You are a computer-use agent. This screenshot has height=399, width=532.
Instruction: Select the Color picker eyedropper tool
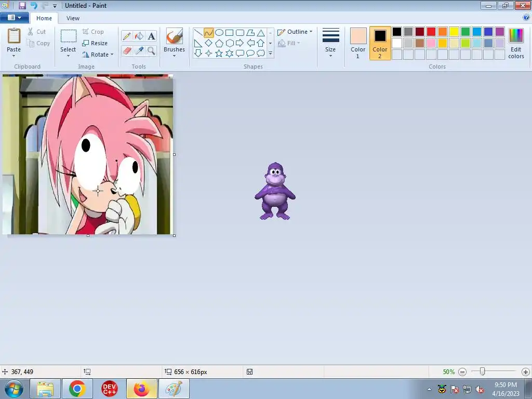(x=139, y=51)
